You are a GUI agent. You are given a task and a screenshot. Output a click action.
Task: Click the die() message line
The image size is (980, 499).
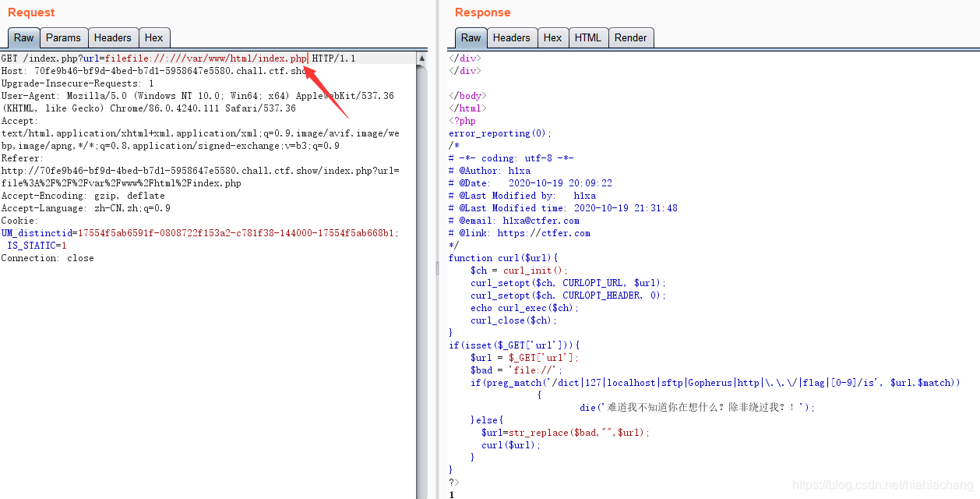[x=697, y=407]
